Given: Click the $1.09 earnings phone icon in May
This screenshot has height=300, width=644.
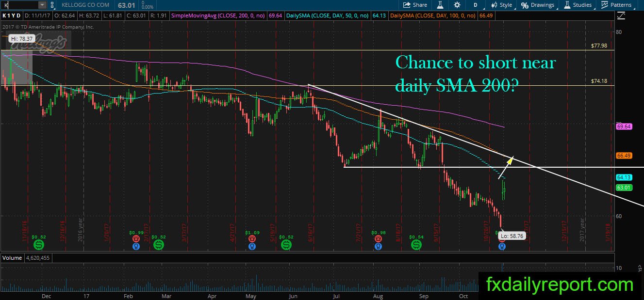Looking at the screenshot, I should point(252,239).
